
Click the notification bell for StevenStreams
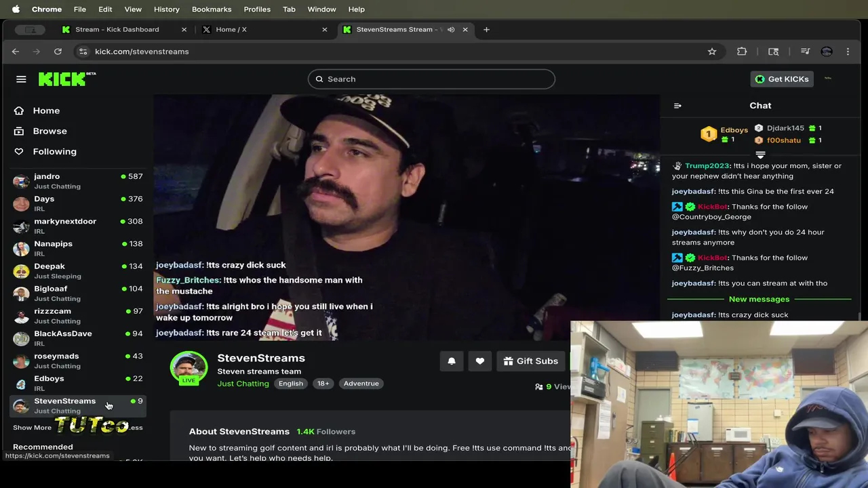pos(452,361)
